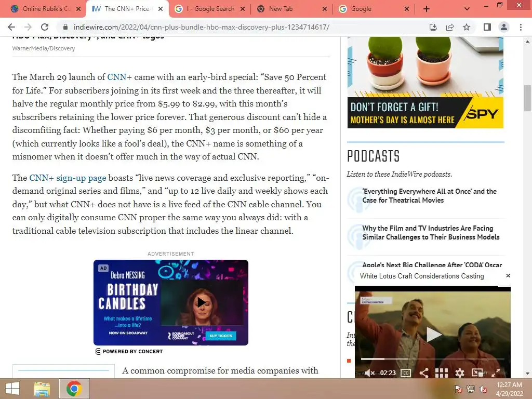Go forward in browser history
This screenshot has height=399, width=532.
pyautogui.click(x=28, y=27)
